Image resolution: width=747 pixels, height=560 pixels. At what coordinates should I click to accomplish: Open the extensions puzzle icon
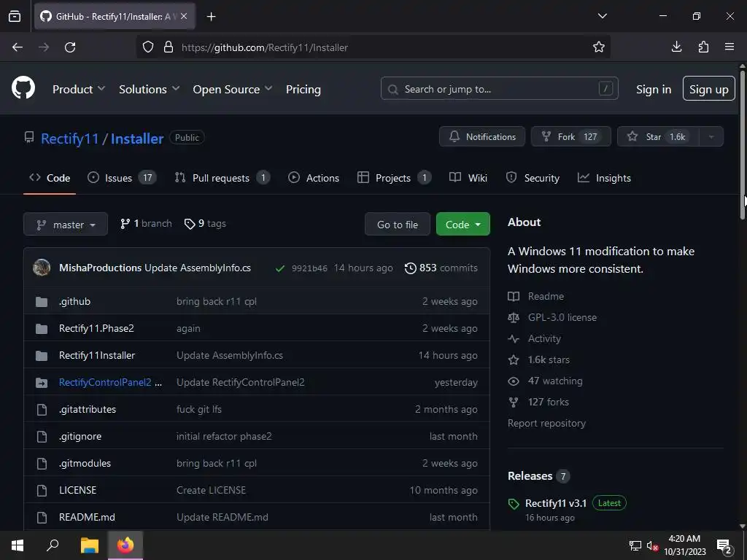(703, 47)
